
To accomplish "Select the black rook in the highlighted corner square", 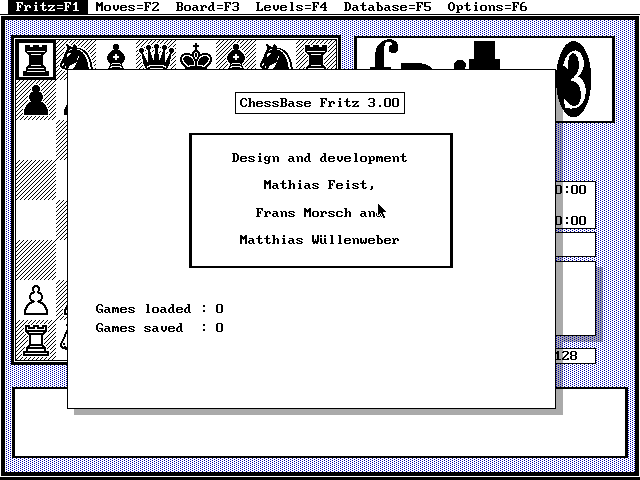I will coord(36,60).
